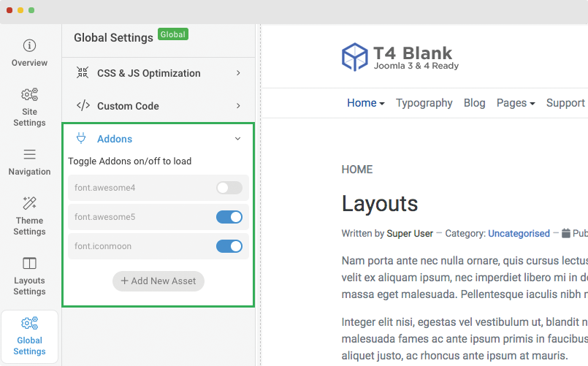Click the Custom Code brackets icon
The height and width of the screenshot is (366, 588).
[83, 105]
